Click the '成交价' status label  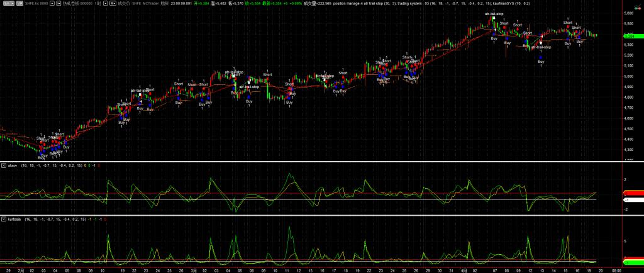pyautogui.click(x=124, y=3)
